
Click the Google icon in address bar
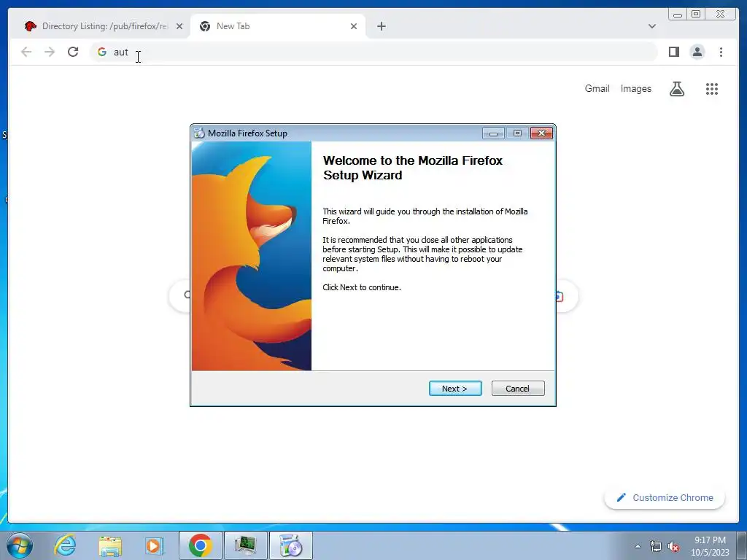pos(102,52)
